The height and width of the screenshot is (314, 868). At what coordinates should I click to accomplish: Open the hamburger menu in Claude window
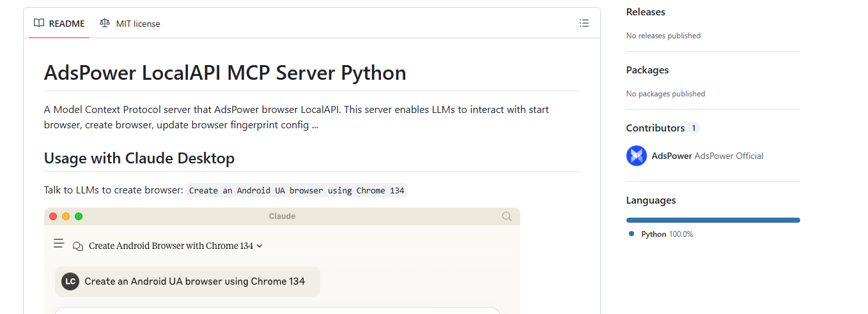click(x=59, y=243)
